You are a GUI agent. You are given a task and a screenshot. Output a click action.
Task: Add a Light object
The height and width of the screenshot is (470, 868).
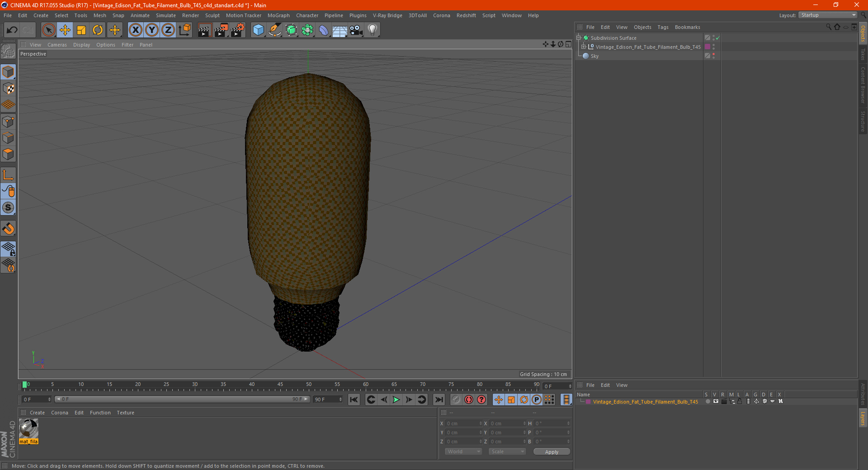(x=373, y=30)
